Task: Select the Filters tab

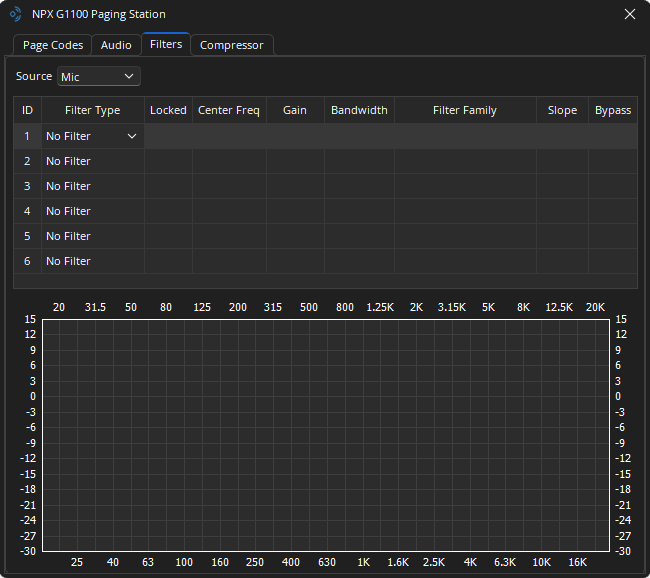Action: click(x=166, y=45)
